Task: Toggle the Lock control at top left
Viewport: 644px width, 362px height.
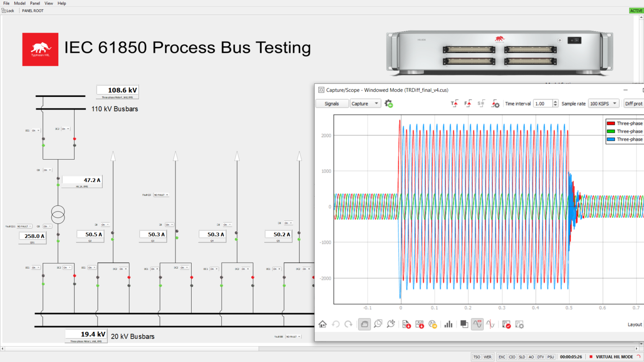Action: [8, 10]
